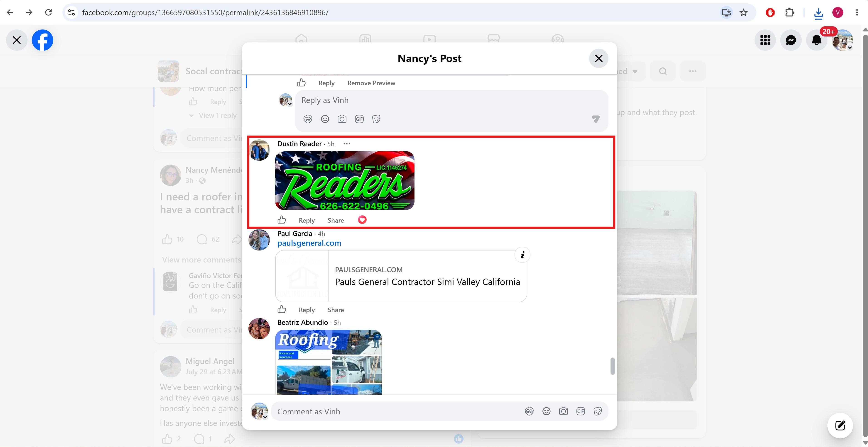Open Paul Garcia's profile picture

click(x=259, y=240)
